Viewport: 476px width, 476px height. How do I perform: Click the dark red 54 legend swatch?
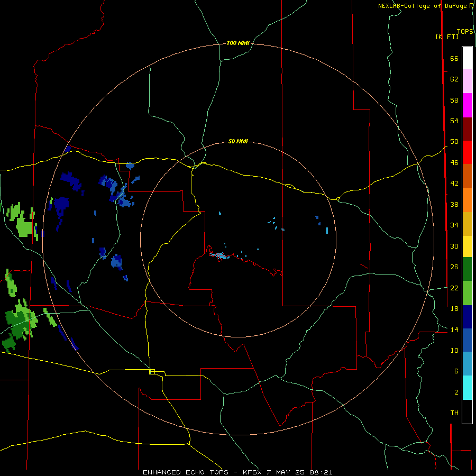pos(467,129)
